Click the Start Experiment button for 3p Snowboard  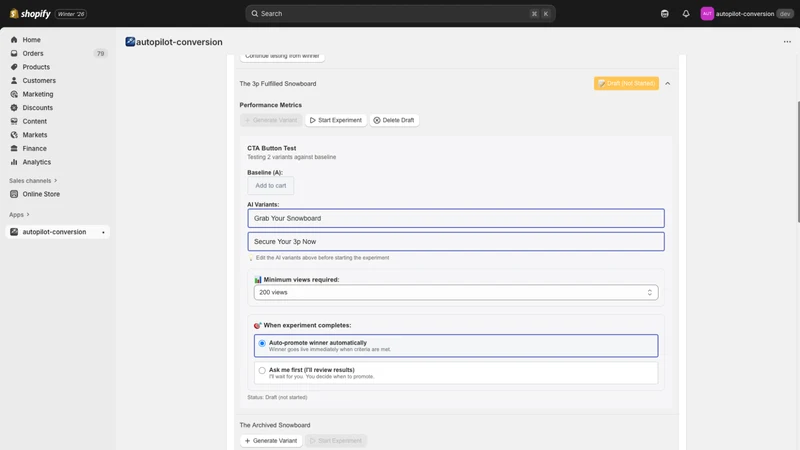(336, 120)
